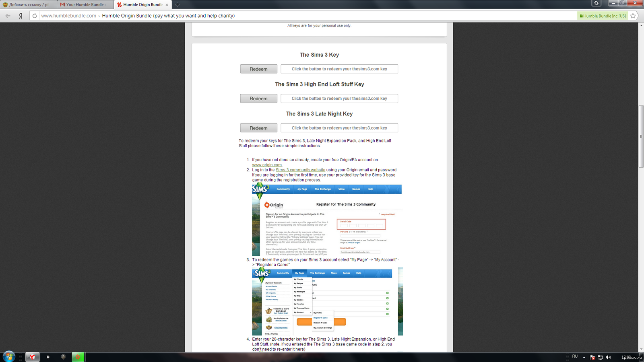Click the 'The Sims 3 Late Night Key' heading

pos(319,114)
